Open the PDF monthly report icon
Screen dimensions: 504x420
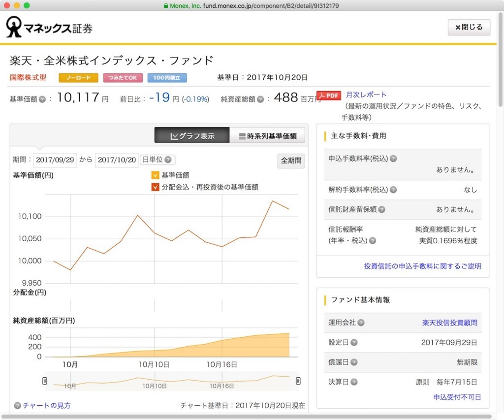pos(328,96)
